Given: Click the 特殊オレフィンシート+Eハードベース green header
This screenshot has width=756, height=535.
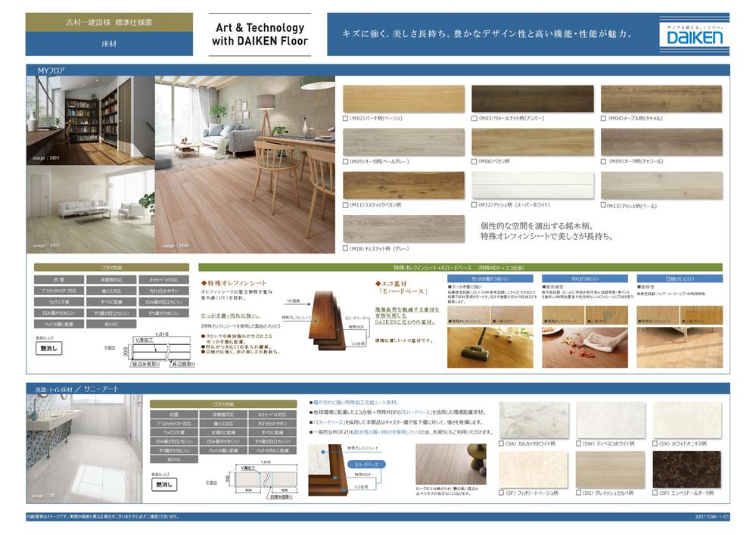Looking at the screenshot, I should (x=460, y=267).
